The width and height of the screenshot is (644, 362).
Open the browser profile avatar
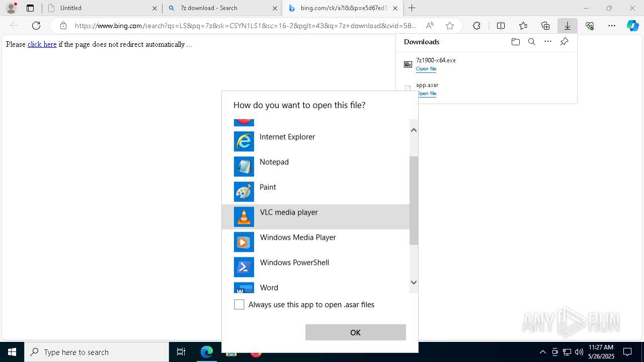[11, 8]
